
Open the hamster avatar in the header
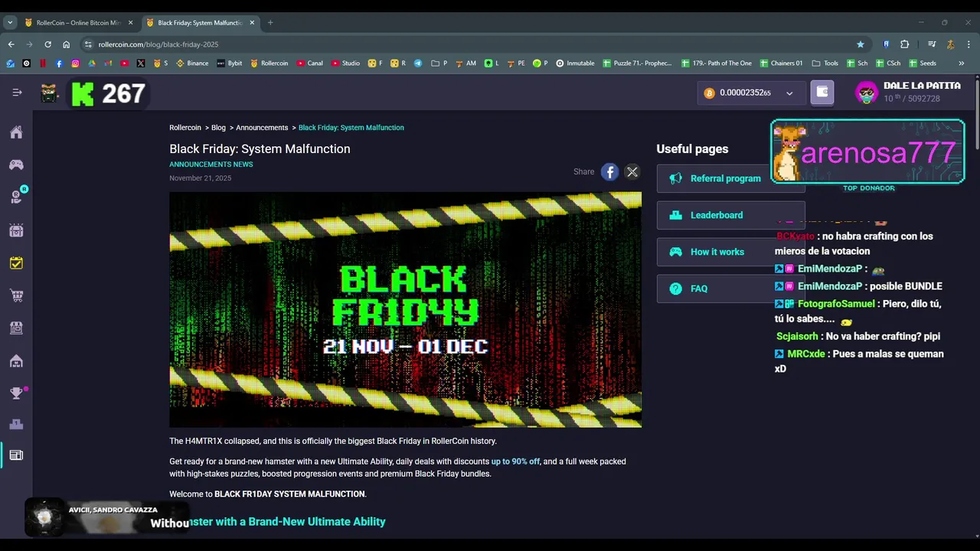point(50,93)
